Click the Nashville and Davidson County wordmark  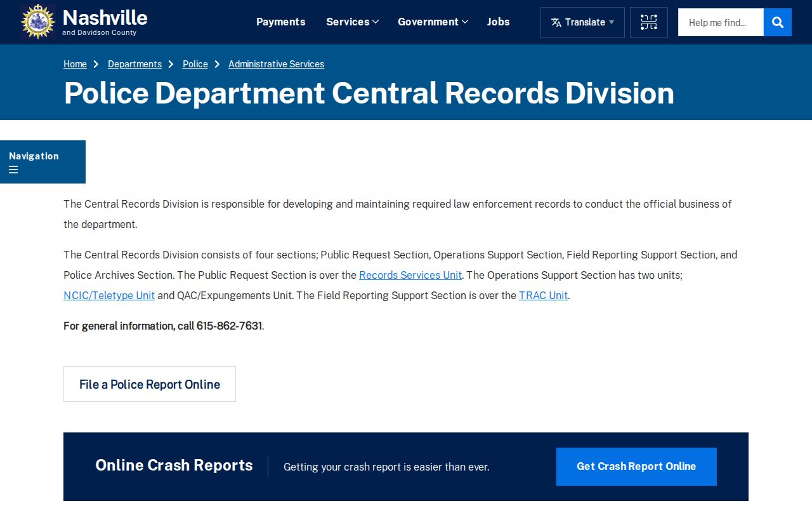[105, 22]
